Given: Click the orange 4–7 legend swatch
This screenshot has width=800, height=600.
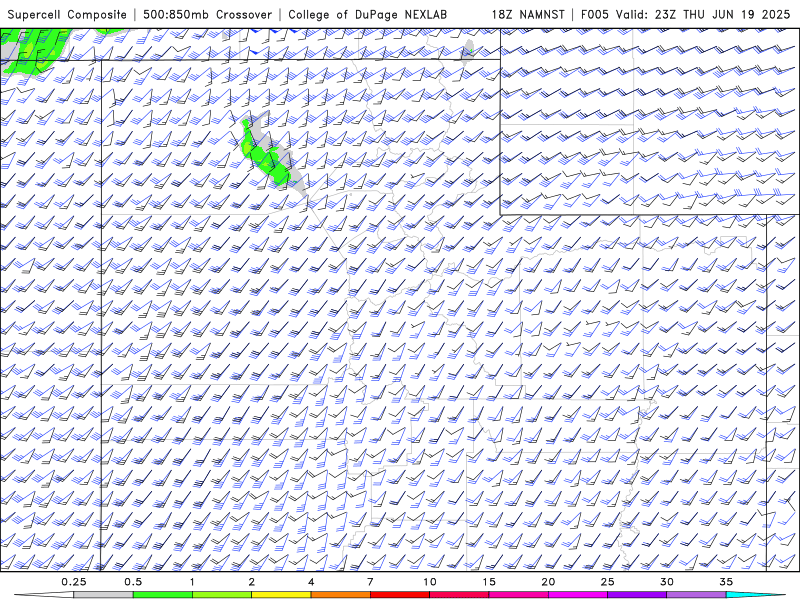Looking at the screenshot, I should (x=340, y=595).
